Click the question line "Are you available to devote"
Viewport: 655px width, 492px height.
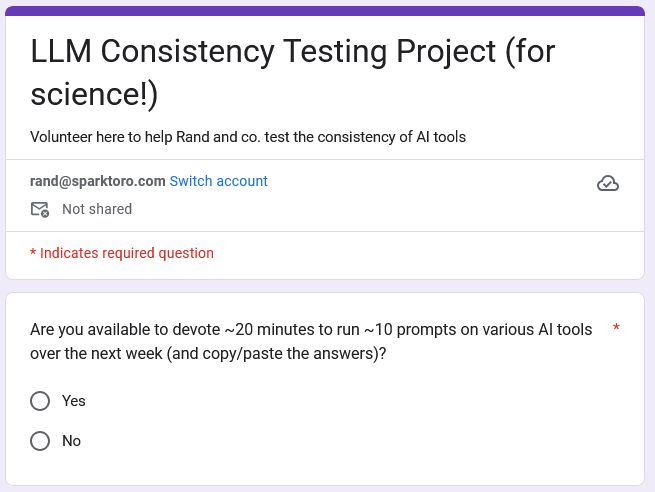click(x=311, y=330)
